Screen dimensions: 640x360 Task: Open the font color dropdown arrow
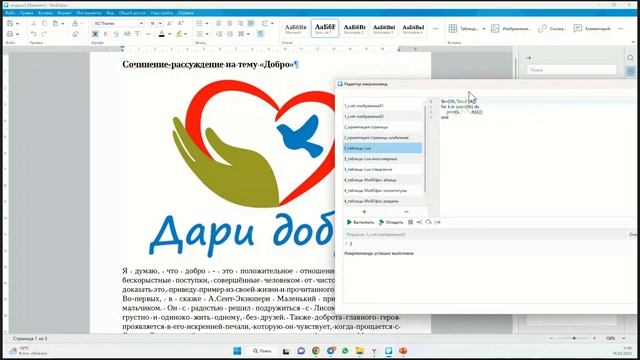tap(169, 34)
